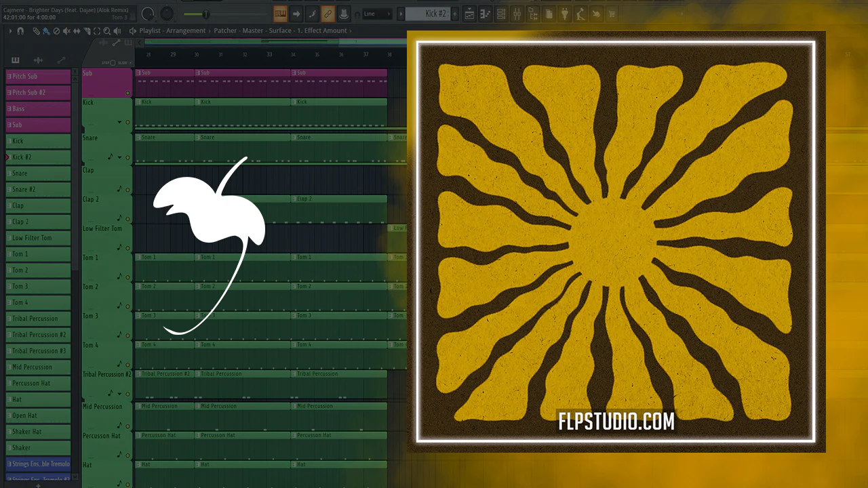
Task: Select the playlist Select tool
Action: tap(97, 30)
